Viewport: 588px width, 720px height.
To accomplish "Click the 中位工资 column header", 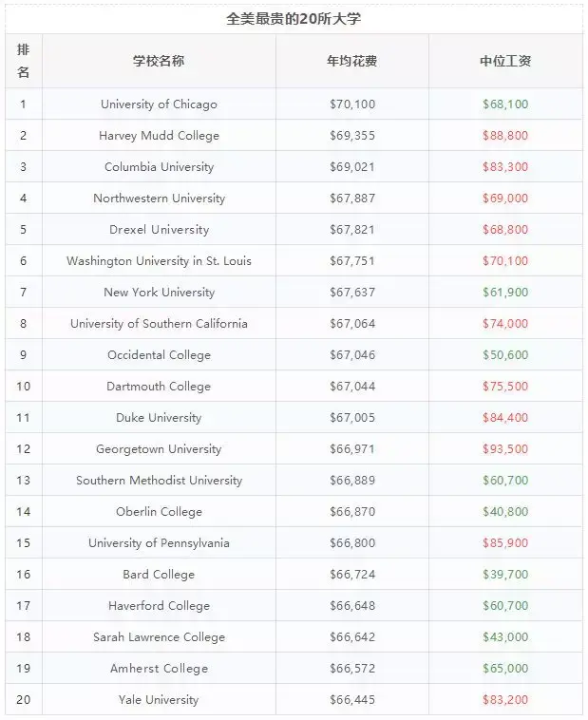I will [504, 61].
